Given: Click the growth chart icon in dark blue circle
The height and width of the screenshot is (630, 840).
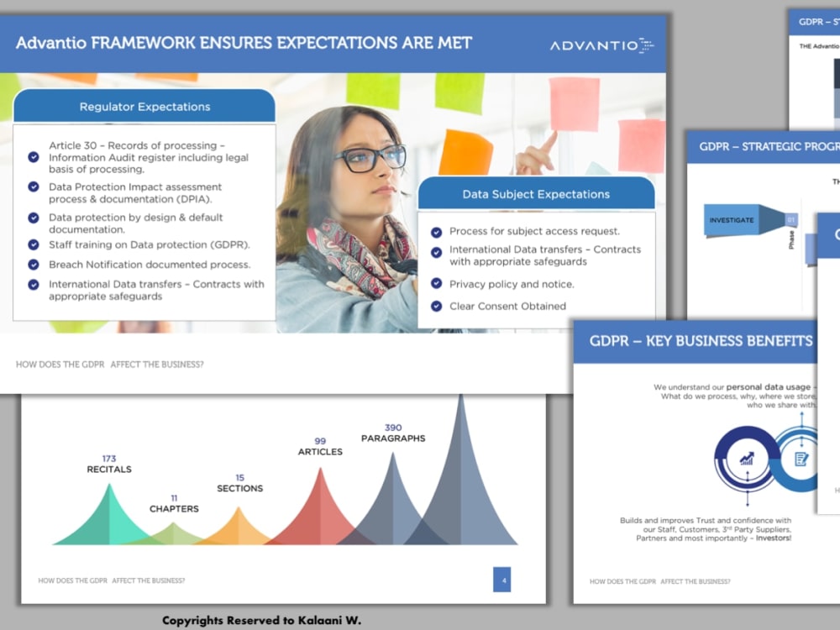Looking at the screenshot, I should [x=747, y=459].
